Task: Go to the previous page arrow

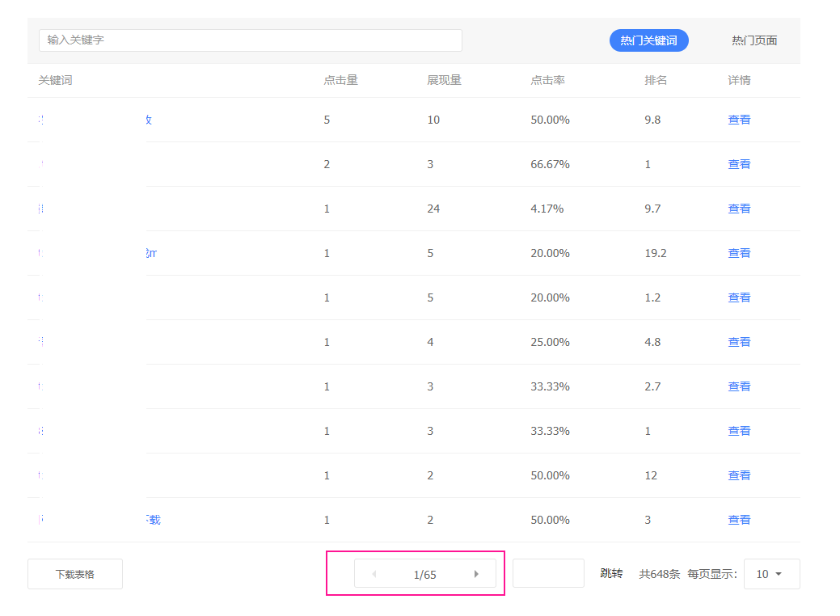Action: point(374,574)
